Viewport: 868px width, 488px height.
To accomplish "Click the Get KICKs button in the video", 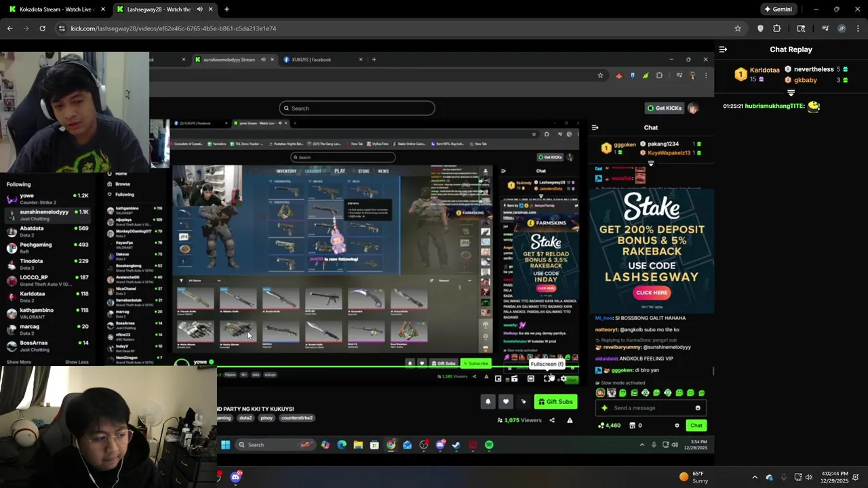I will point(664,108).
